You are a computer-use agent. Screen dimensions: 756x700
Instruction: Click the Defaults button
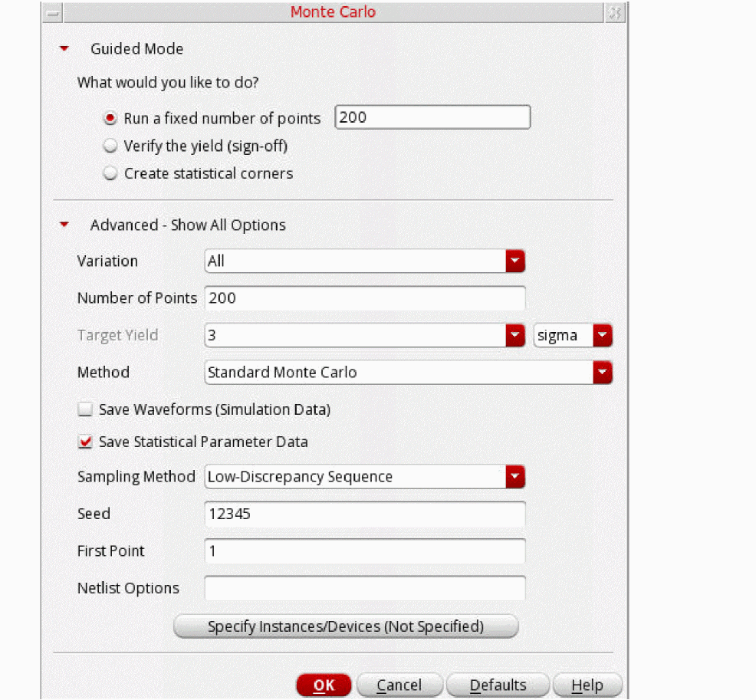pyautogui.click(x=498, y=685)
